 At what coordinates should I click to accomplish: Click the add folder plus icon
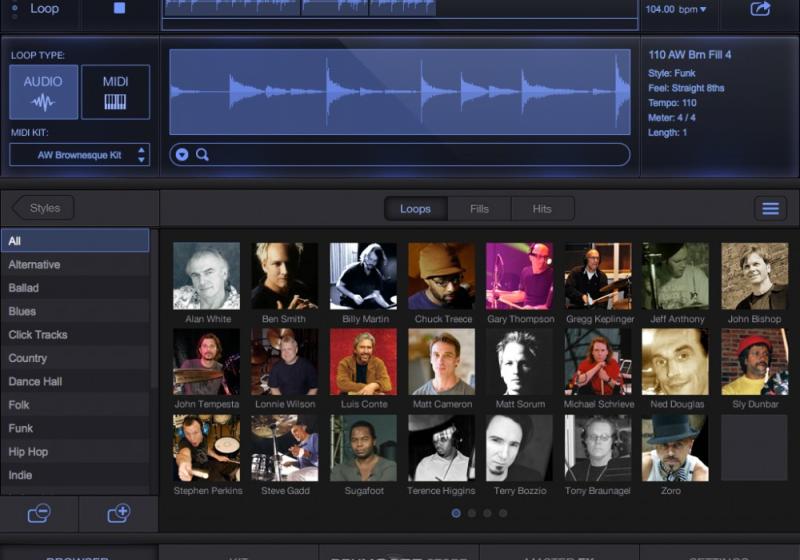118,513
